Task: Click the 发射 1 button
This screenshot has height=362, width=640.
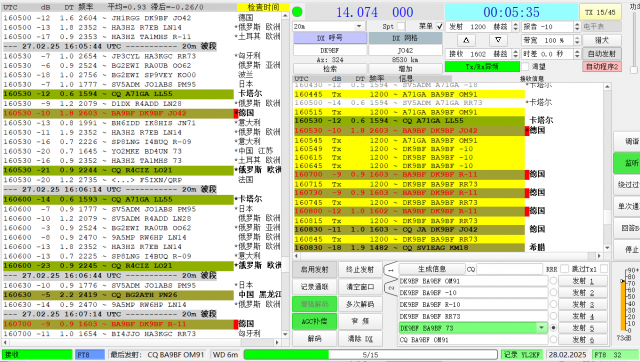Action: 582,281
